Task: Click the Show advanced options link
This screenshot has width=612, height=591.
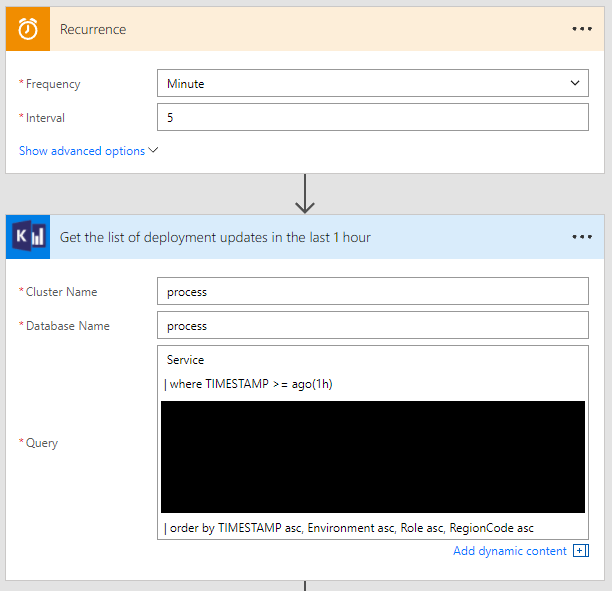Action: point(82,151)
